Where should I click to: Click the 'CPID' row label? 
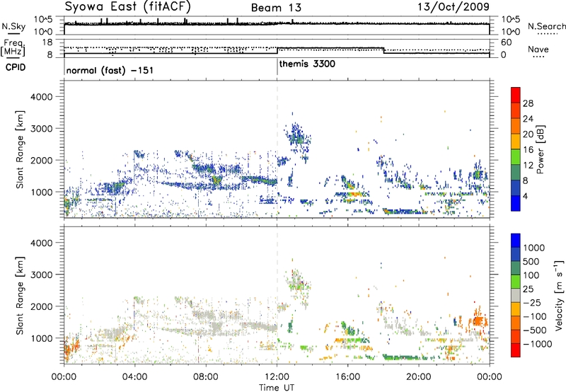[x=16, y=67]
